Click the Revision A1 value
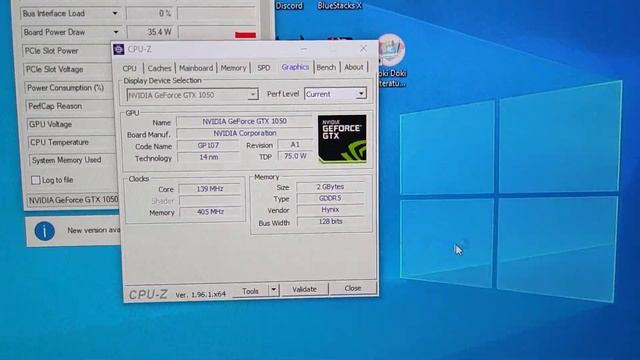 pyautogui.click(x=295, y=144)
